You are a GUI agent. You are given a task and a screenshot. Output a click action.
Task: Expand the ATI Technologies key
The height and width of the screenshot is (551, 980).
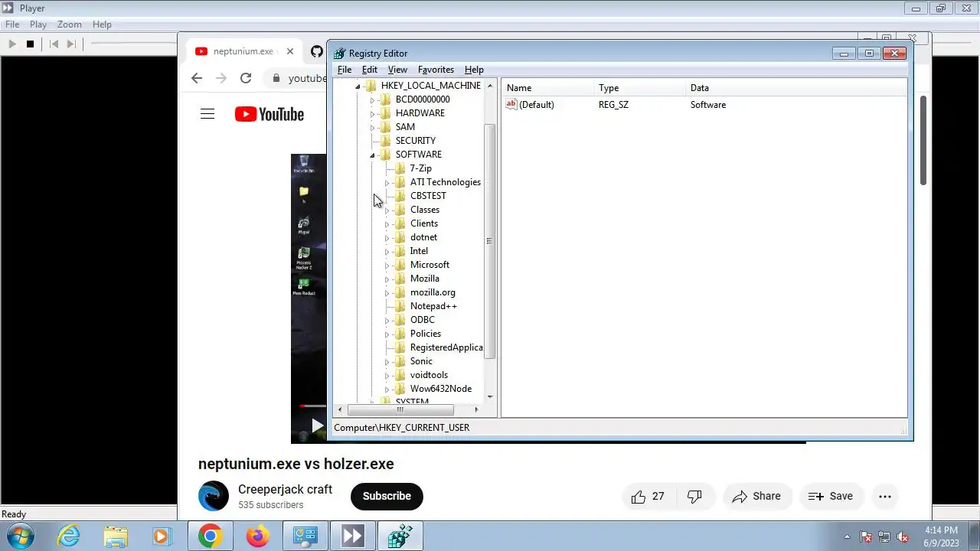coord(387,182)
